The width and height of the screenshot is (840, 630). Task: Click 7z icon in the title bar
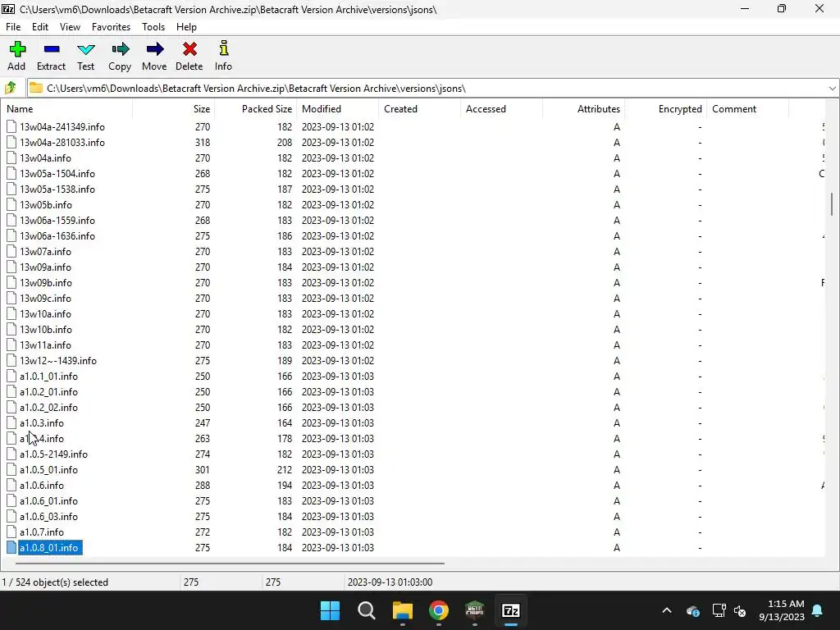tap(8, 9)
